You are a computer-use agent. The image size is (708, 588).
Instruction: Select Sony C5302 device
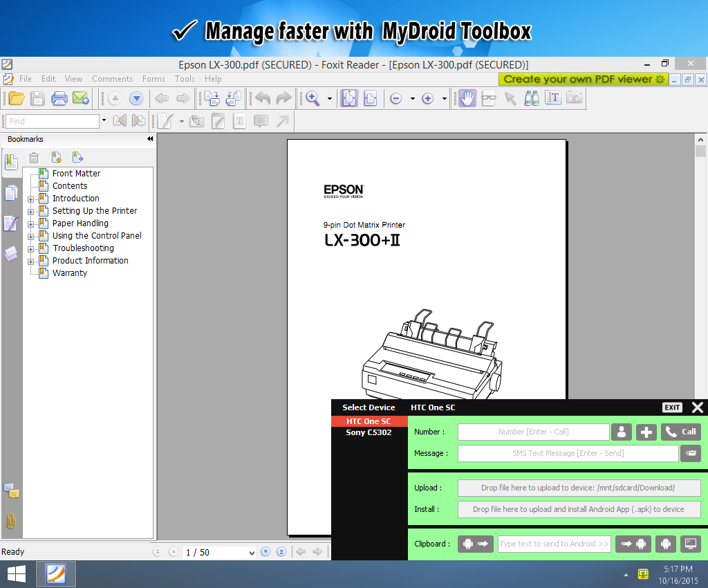[x=369, y=432]
